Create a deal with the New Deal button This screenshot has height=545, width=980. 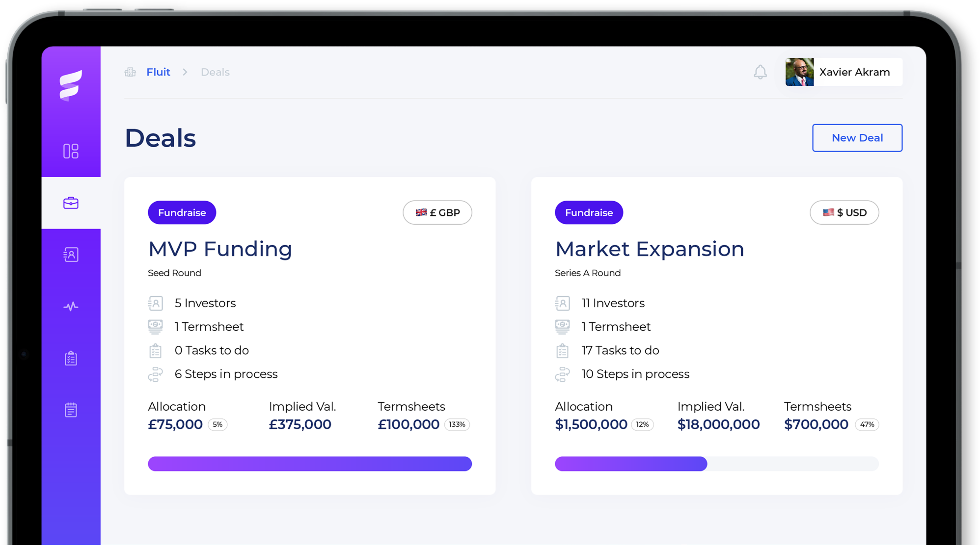pyautogui.click(x=857, y=138)
